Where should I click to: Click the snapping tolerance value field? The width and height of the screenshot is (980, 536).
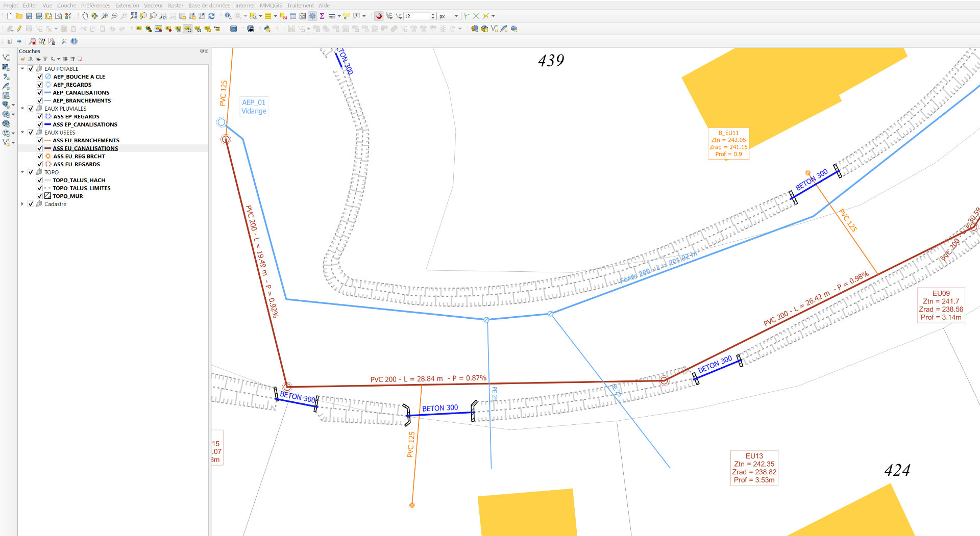417,16
